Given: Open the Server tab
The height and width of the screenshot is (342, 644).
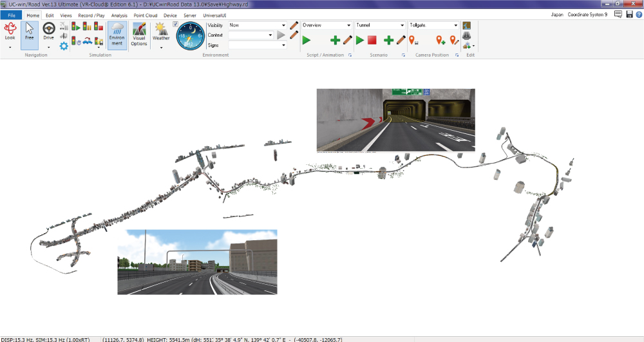Looking at the screenshot, I should (x=190, y=15).
